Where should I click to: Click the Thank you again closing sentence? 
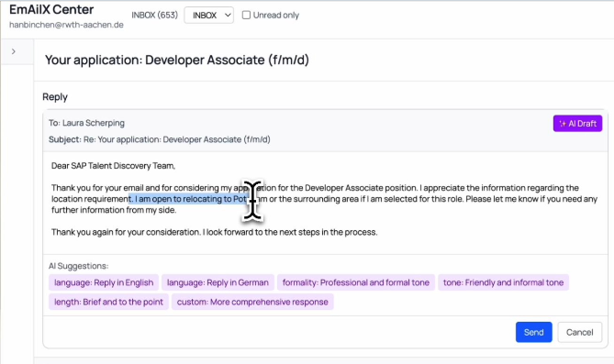pos(214,232)
